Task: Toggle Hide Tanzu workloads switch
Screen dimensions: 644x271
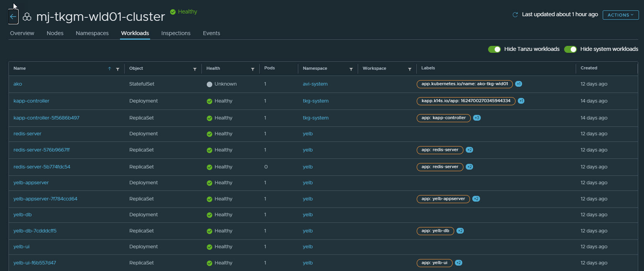Action: pos(494,49)
